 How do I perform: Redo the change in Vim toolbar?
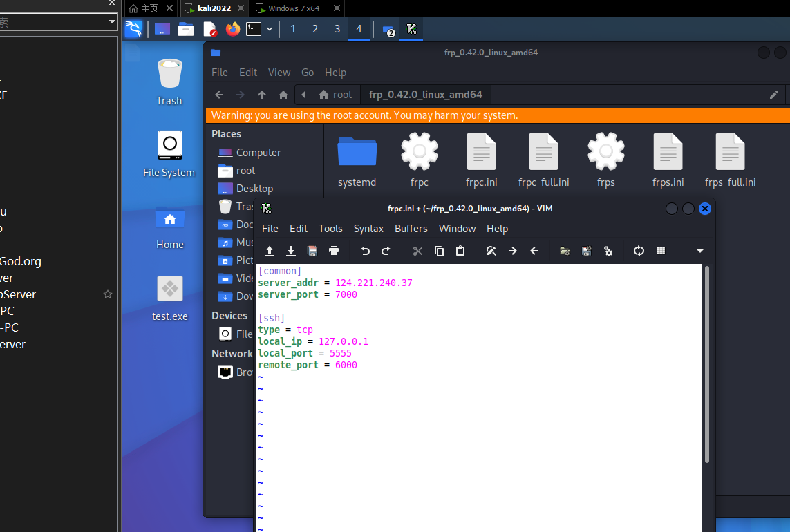(386, 251)
